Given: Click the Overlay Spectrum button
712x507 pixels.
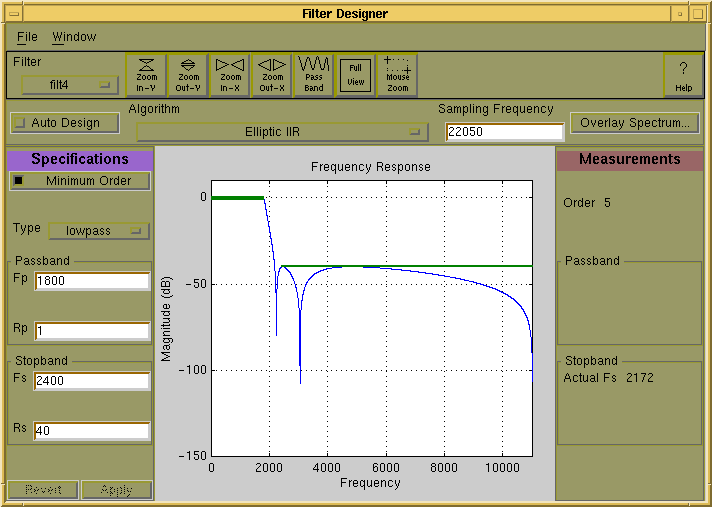Looking at the screenshot, I should (634, 123).
